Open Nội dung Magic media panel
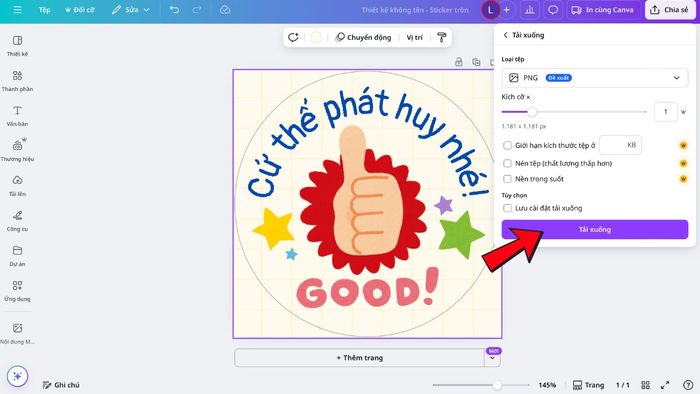This screenshot has height=394, width=700. tap(17, 333)
